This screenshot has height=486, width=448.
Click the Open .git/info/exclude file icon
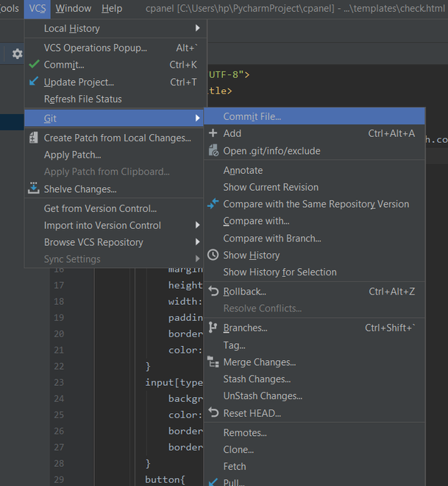[213, 151]
